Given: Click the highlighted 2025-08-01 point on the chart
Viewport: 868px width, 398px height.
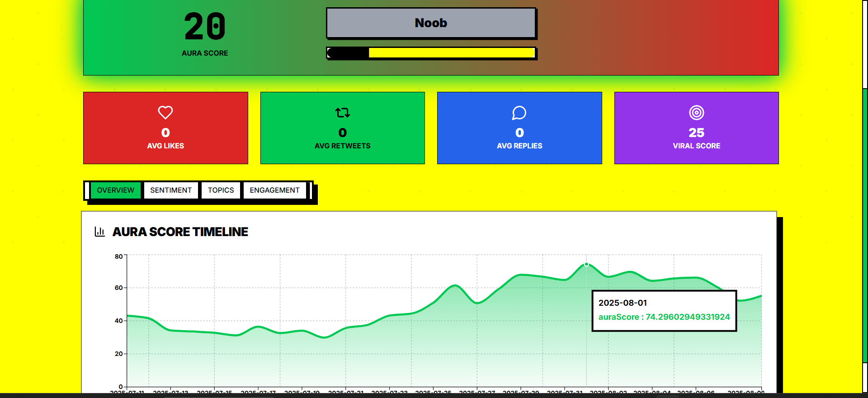Looking at the screenshot, I should click(586, 265).
